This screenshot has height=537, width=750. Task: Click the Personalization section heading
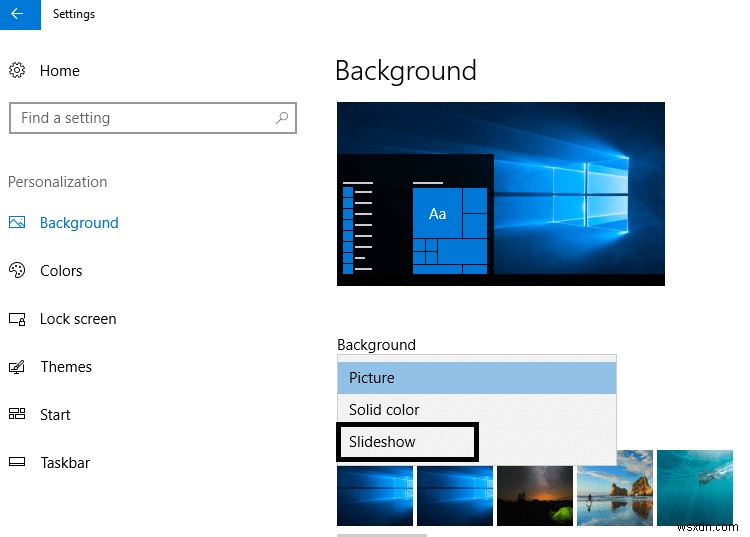pyautogui.click(x=57, y=182)
